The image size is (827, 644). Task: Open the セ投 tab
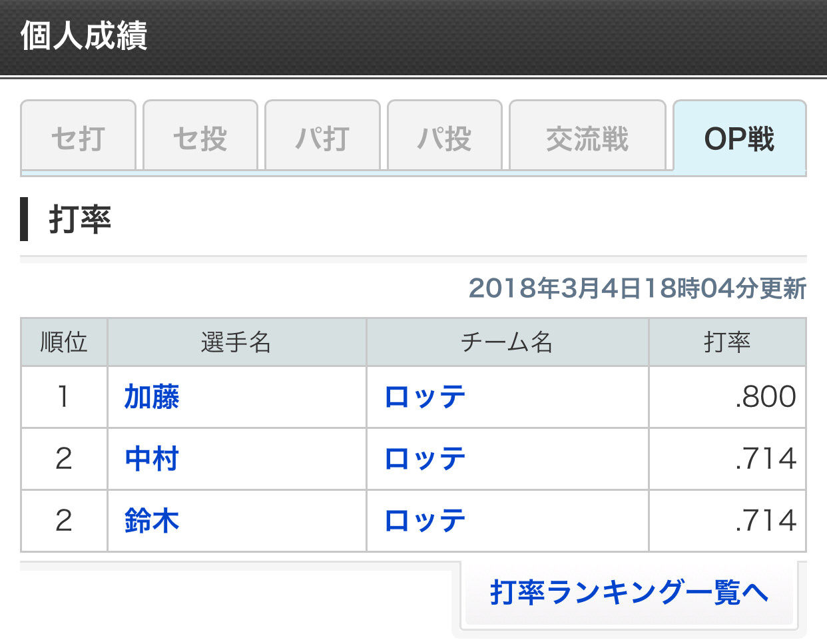[x=200, y=139]
